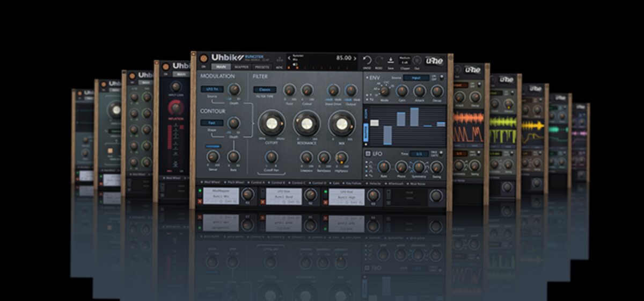Click the large CUTOFF knob

[271, 124]
